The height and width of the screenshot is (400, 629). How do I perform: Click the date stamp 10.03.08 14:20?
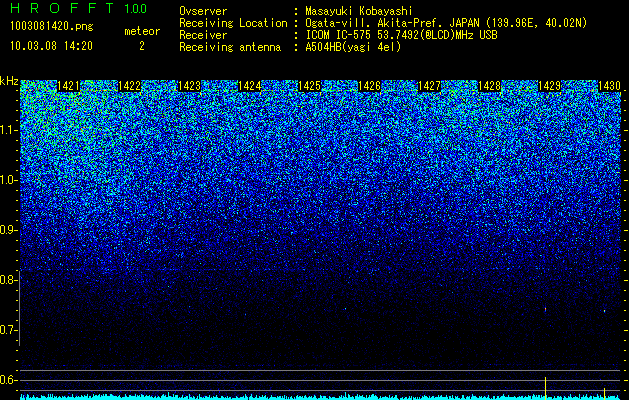tap(51, 46)
